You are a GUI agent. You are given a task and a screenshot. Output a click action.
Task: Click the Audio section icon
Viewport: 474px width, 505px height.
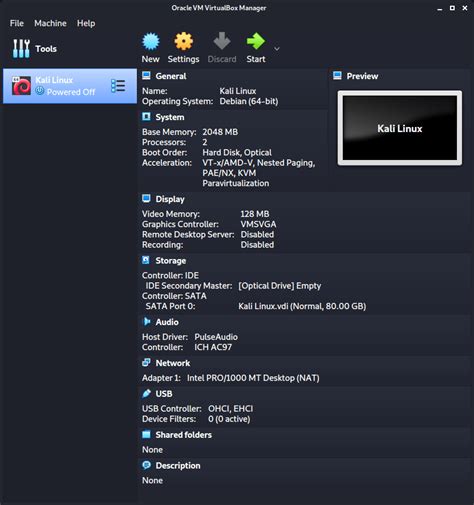point(146,322)
